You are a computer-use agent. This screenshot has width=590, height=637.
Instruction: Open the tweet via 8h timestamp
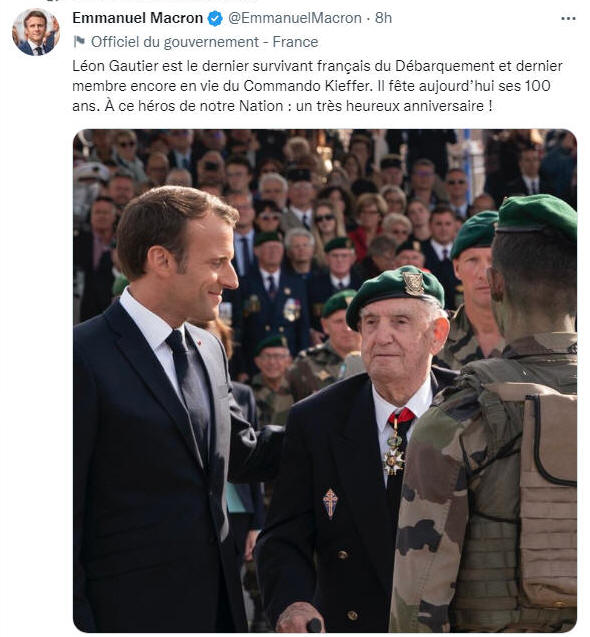(383, 18)
